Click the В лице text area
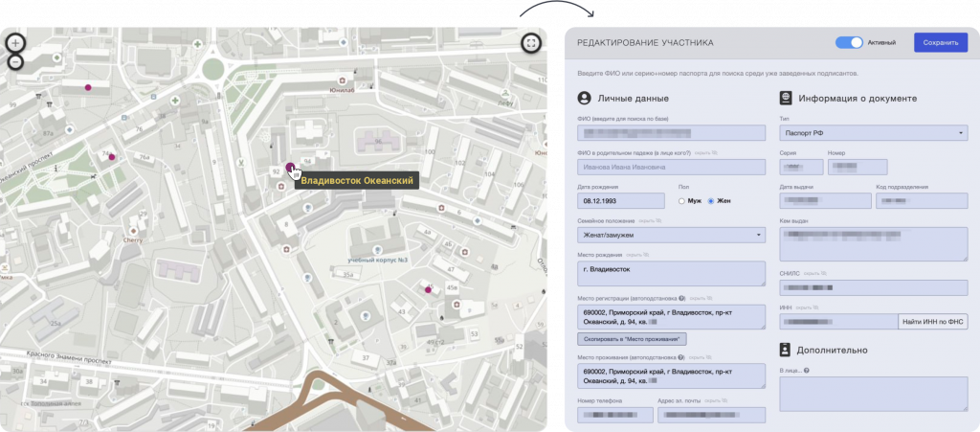Viewport: 980px width, 432px height. click(x=873, y=394)
